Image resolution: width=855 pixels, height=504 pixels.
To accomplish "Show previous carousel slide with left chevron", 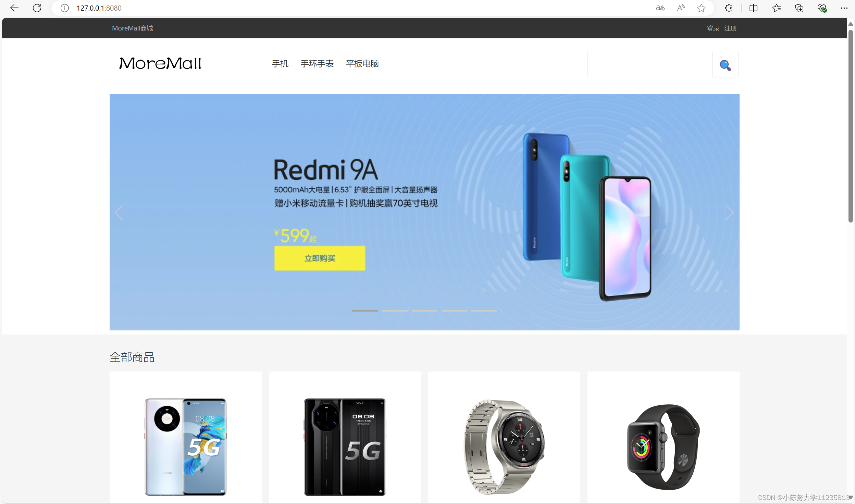I will pyautogui.click(x=119, y=213).
